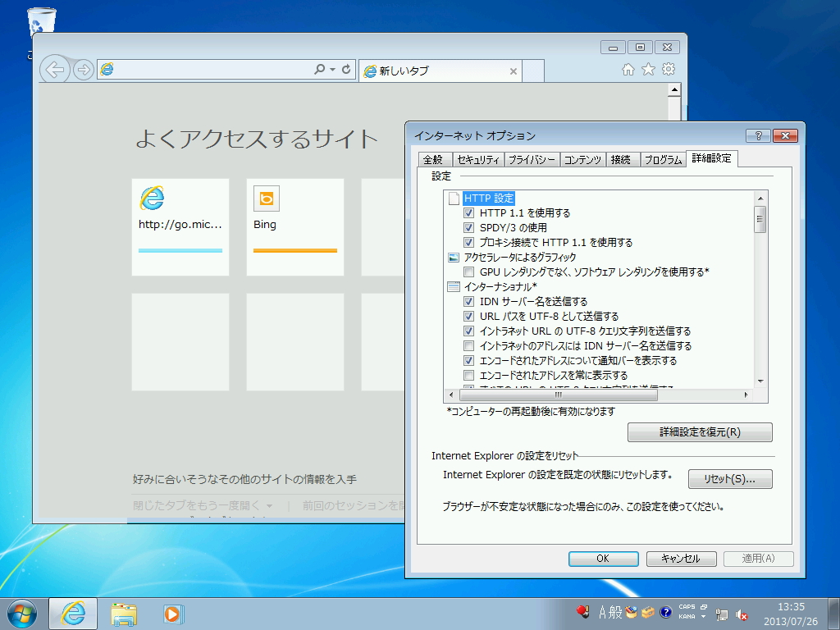Click the network status icon in the tray
Viewport: 840px width, 630px height.
(x=723, y=613)
